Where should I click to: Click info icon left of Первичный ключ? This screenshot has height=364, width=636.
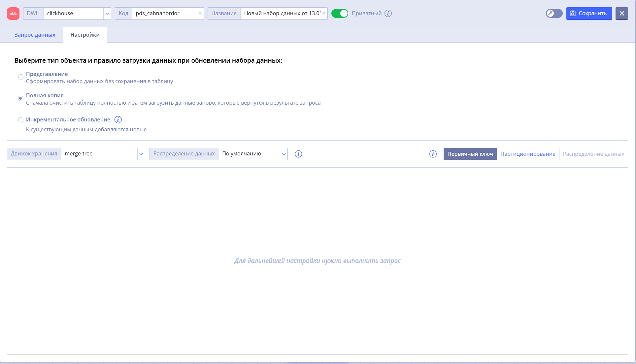pos(433,154)
